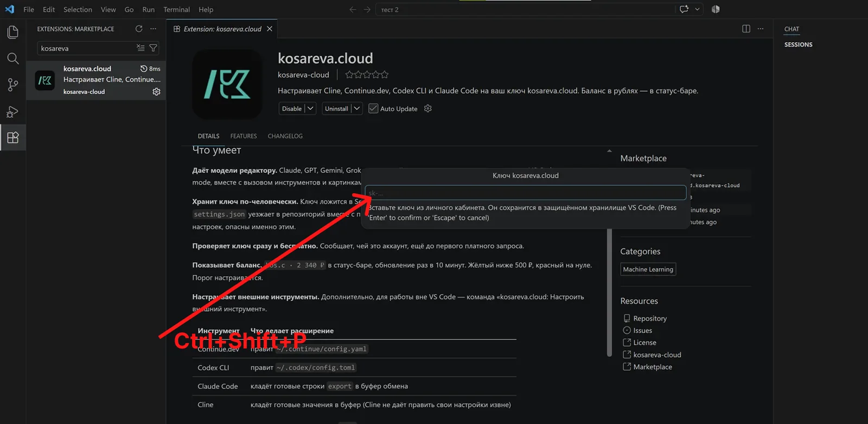The height and width of the screenshot is (424, 868).
Task: Click the details pane vertical scrollbar
Action: click(609, 293)
